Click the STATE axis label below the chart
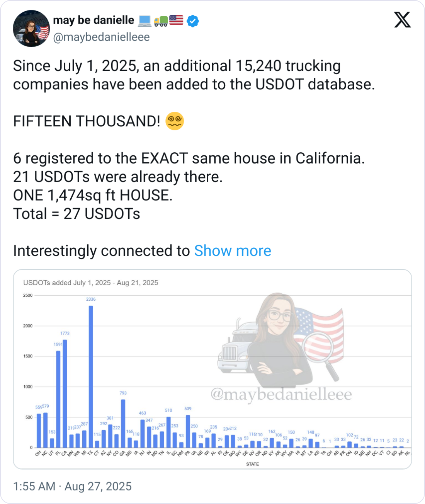 (x=253, y=464)
